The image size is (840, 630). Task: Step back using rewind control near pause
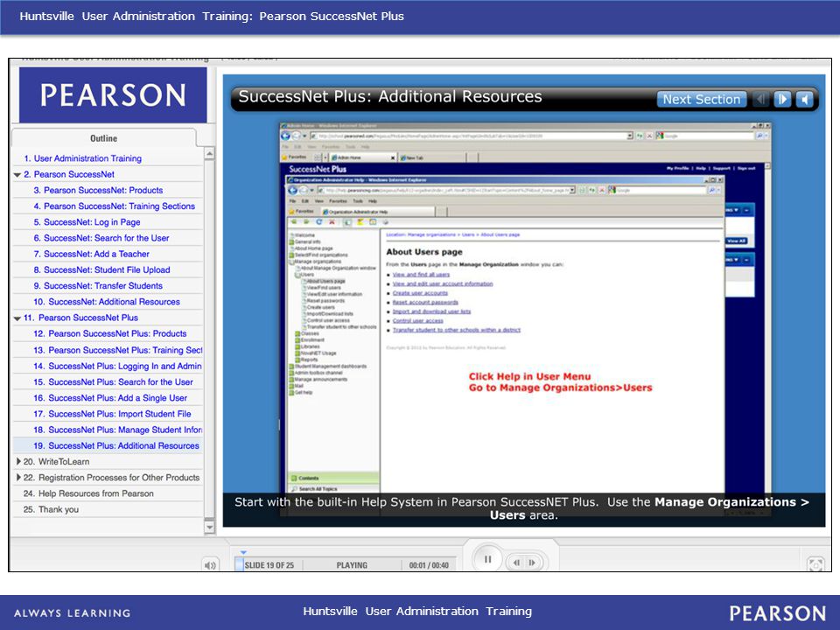(x=516, y=563)
